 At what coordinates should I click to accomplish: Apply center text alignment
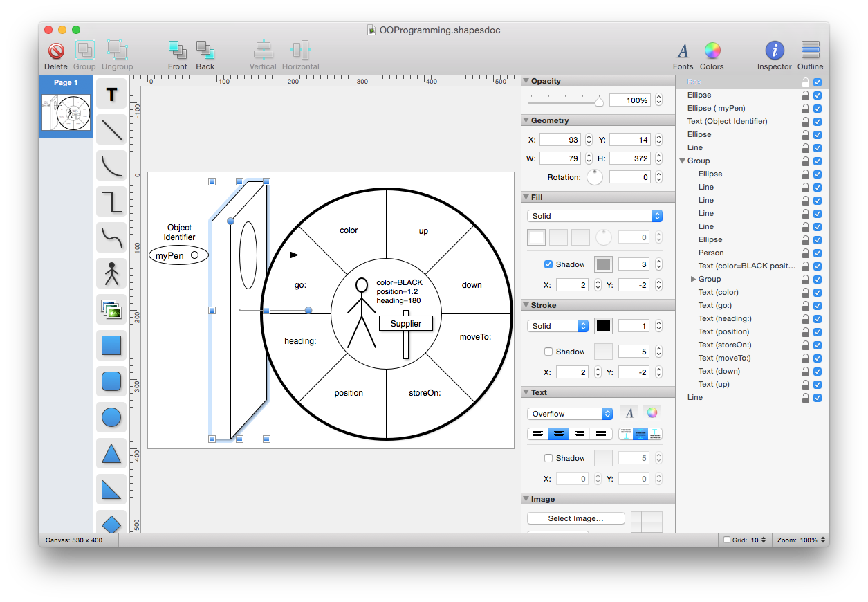pyautogui.click(x=558, y=434)
